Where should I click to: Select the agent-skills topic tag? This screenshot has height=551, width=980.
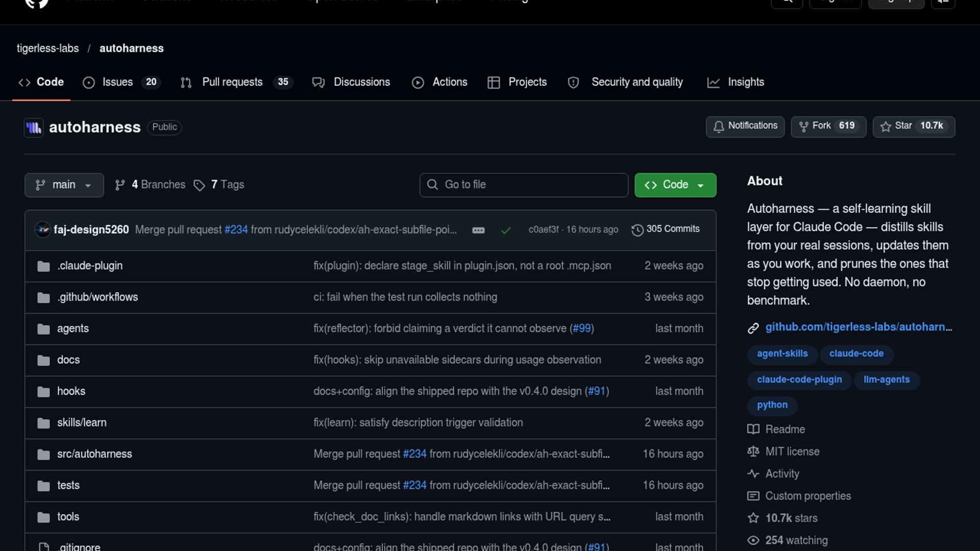pyautogui.click(x=782, y=354)
